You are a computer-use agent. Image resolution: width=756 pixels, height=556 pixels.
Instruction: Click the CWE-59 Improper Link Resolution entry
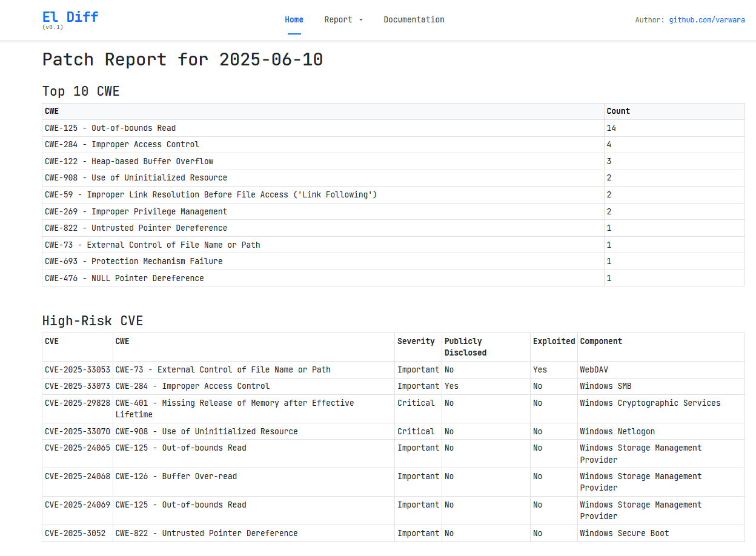[x=211, y=194]
